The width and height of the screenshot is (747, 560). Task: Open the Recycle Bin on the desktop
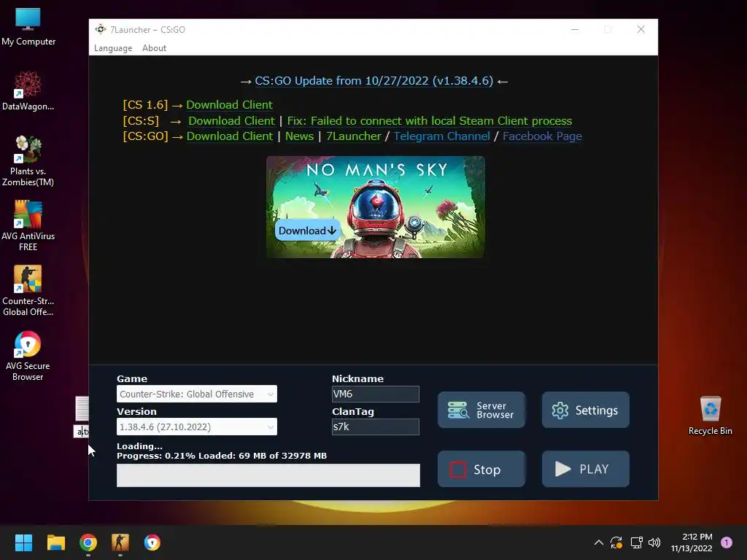(710, 415)
